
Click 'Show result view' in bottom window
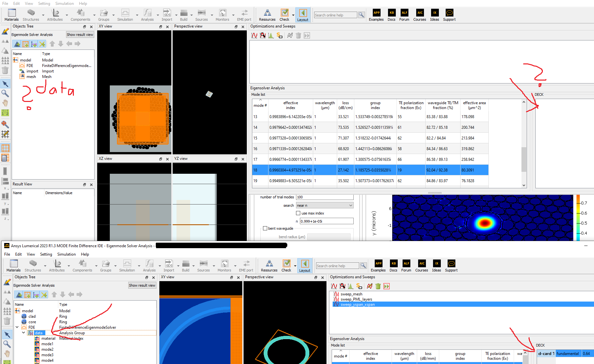[142, 285]
